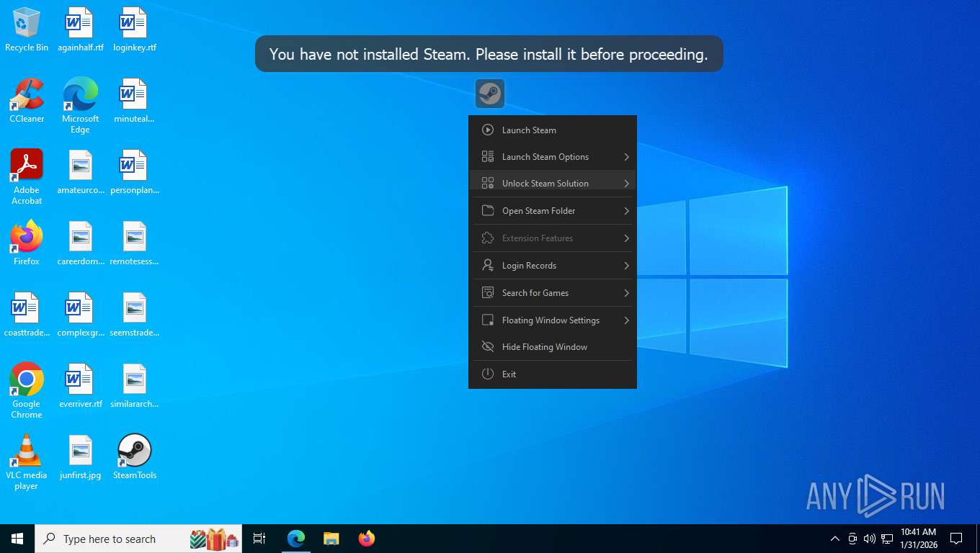Choose Unlock Steam Solution entry
The height and width of the screenshot is (553, 980).
pyautogui.click(x=553, y=184)
